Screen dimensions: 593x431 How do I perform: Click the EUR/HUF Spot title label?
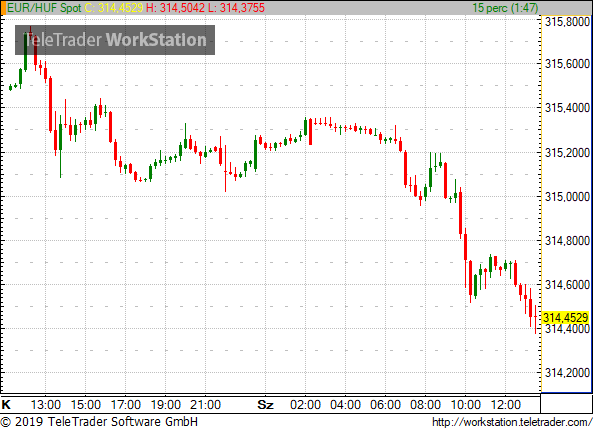(x=44, y=8)
